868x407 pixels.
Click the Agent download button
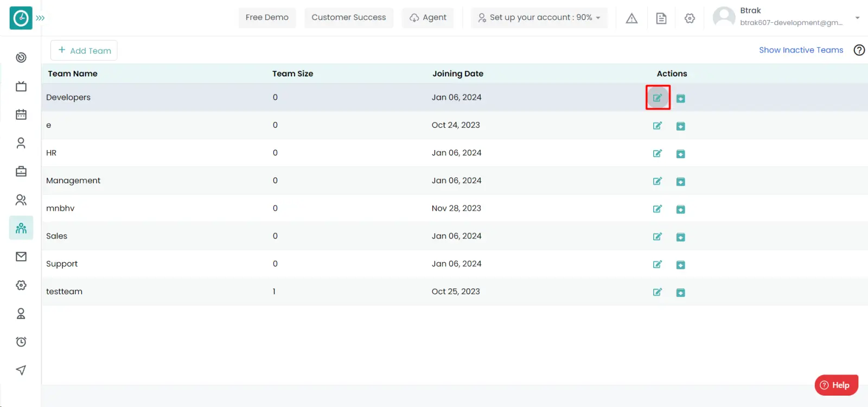pos(427,17)
